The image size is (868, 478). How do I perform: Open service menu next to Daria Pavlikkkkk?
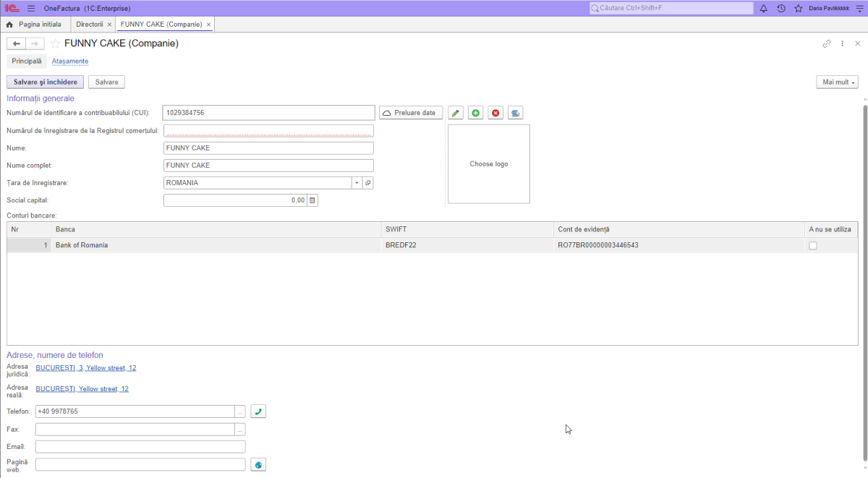(860, 8)
